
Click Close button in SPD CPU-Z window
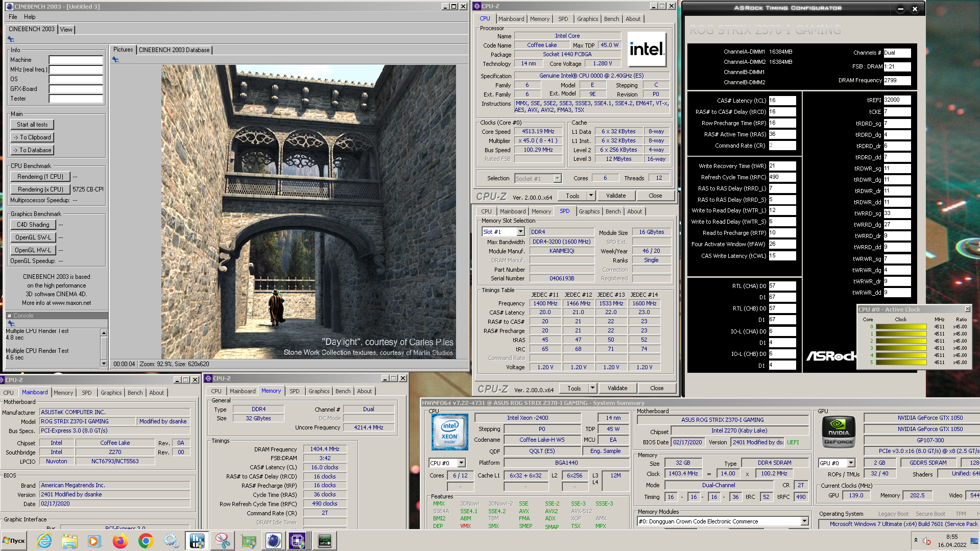[657, 388]
